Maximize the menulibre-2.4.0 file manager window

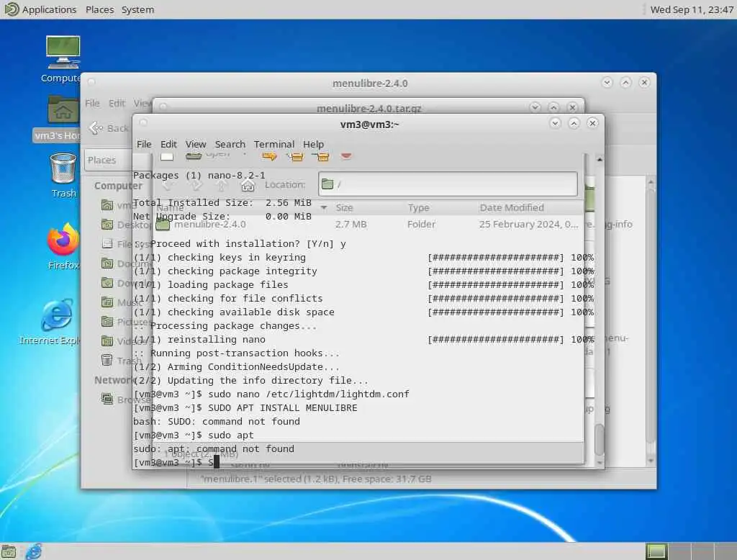pos(625,82)
